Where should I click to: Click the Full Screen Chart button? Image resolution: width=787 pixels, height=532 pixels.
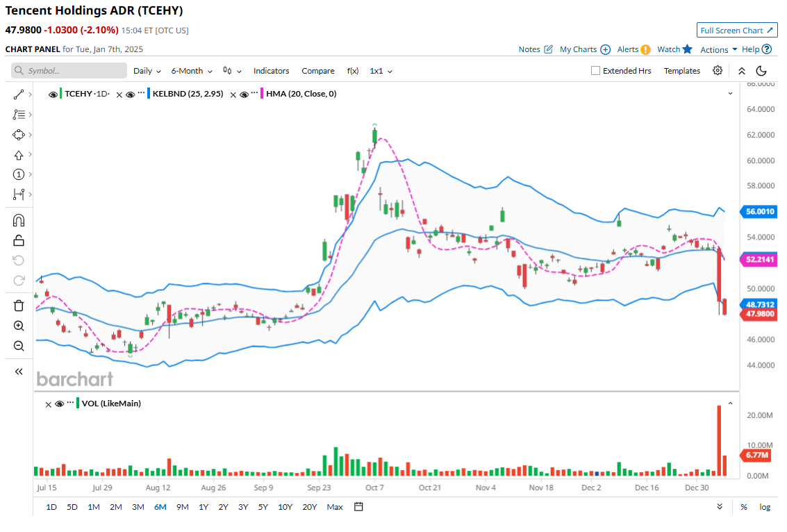click(x=737, y=31)
